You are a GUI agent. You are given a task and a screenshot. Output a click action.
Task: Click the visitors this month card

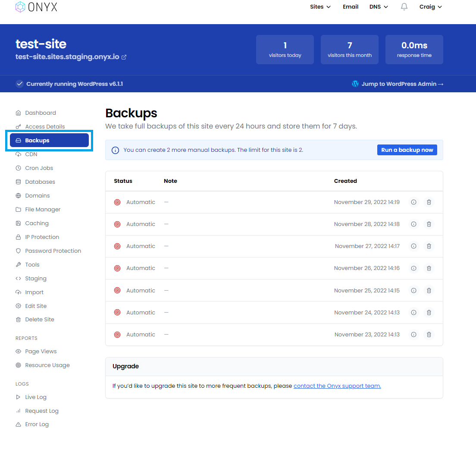(349, 50)
